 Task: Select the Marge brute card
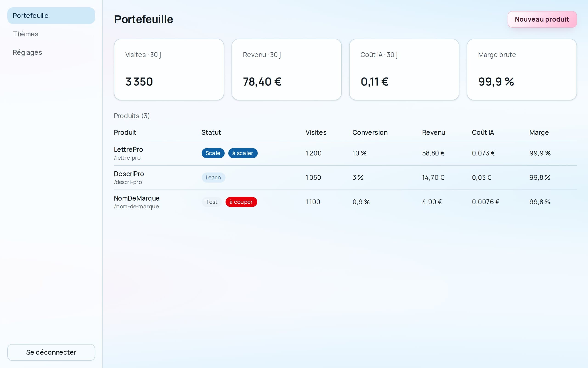click(x=522, y=69)
